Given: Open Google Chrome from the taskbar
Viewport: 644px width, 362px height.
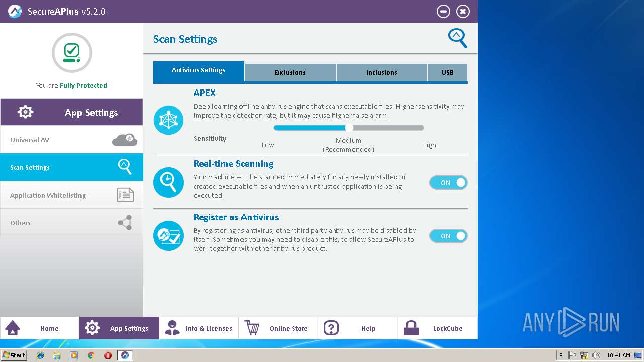Looking at the screenshot, I should (x=91, y=355).
